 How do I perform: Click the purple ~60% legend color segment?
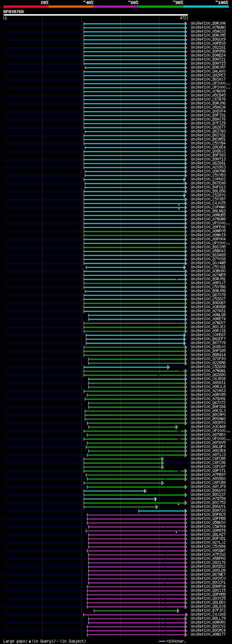coord(116,7)
